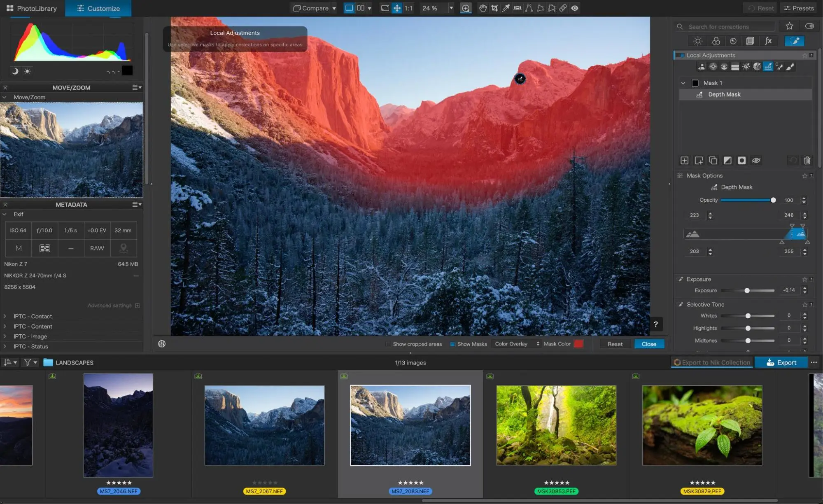Open the METADATA panel menu

click(x=137, y=204)
